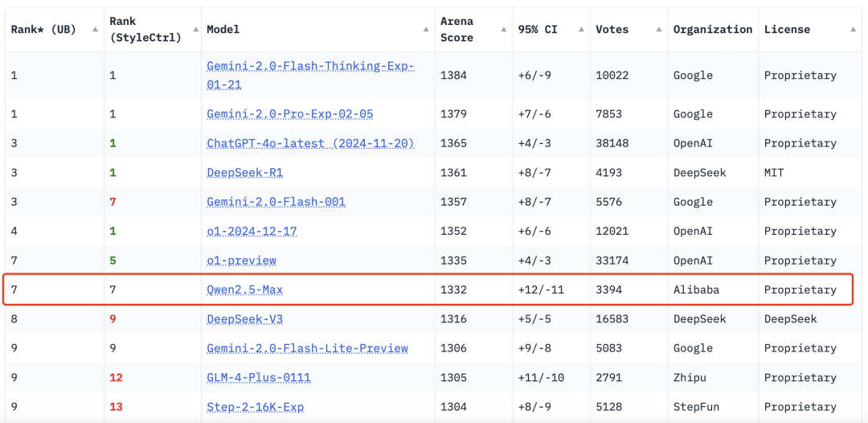Image resolution: width=868 pixels, height=423 pixels.
Task: Select the confidence interval +11/-10
Action: click(x=542, y=378)
